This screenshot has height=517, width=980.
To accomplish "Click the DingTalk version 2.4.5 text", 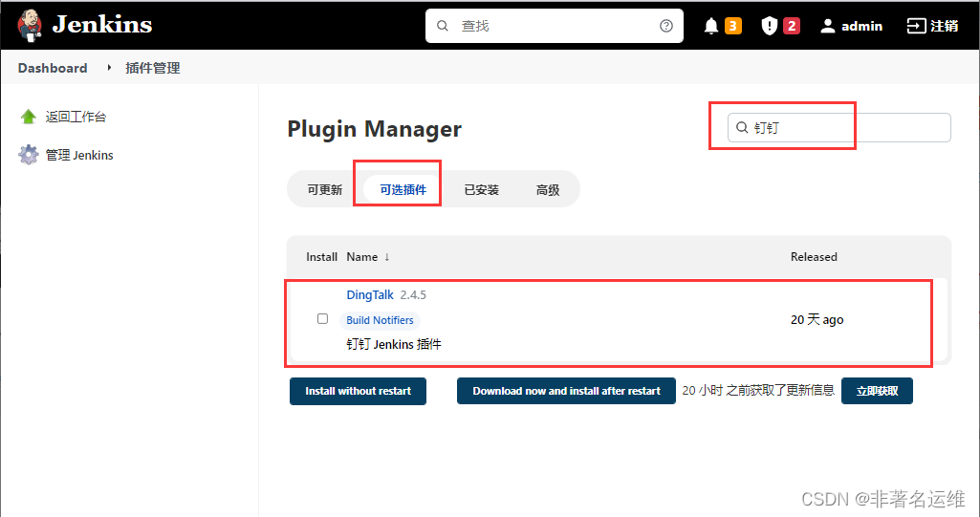I will [x=413, y=294].
